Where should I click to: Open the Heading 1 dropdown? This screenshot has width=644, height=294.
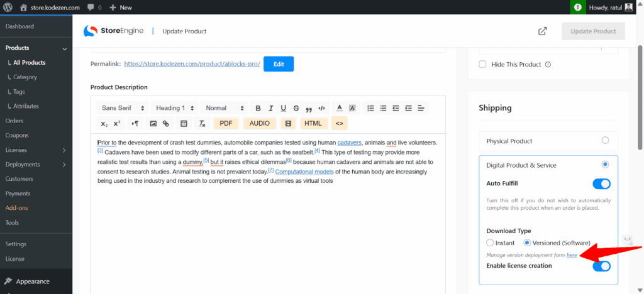pyautogui.click(x=174, y=108)
